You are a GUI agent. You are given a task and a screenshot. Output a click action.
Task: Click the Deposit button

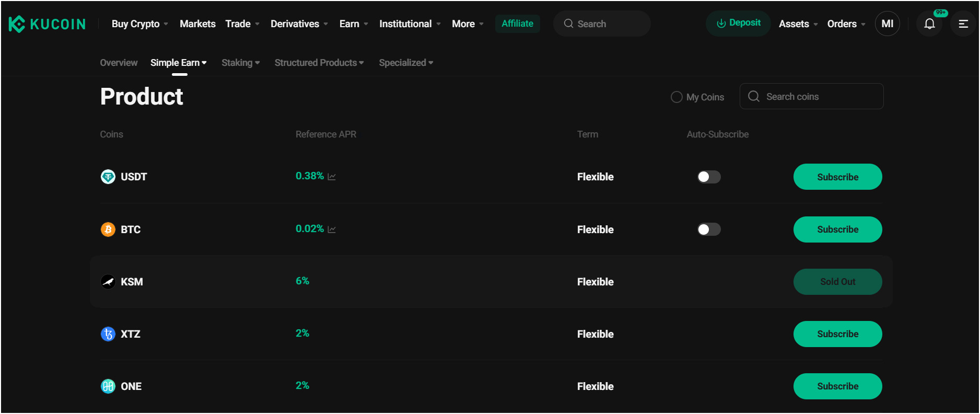coord(738,24)
